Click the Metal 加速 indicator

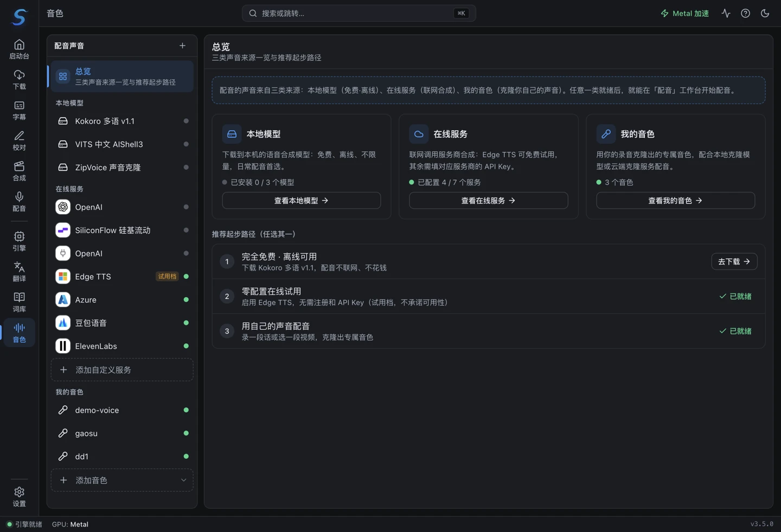point(684,13)
